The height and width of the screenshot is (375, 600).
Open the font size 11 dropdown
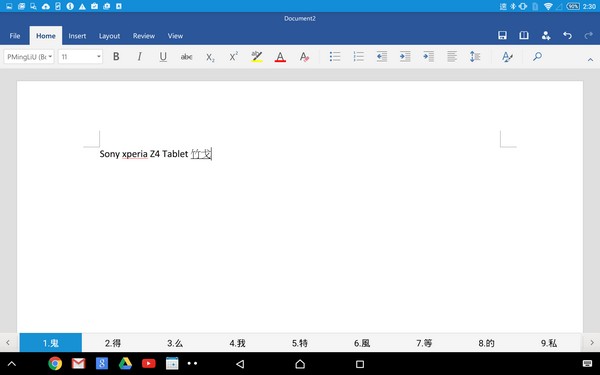point(80,57)
